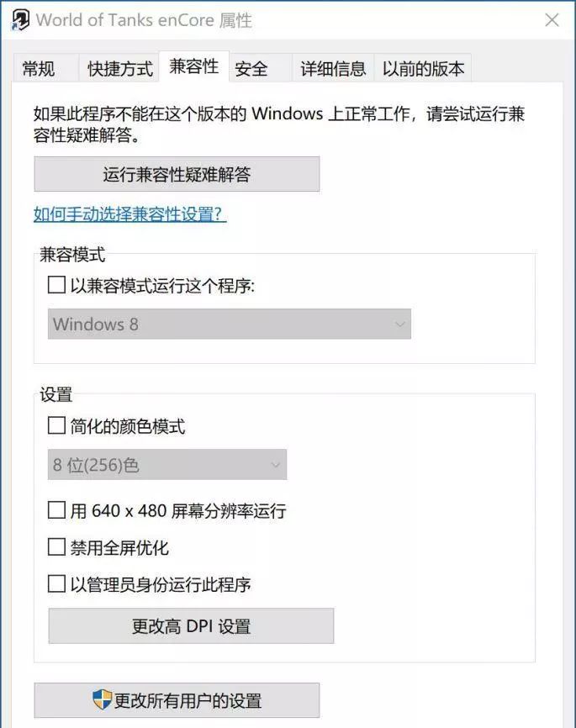The height and width of the screenshot is (728, 576).
Task: Click 运行兼容性疑难解答 button
Action: tap(177, 175)
